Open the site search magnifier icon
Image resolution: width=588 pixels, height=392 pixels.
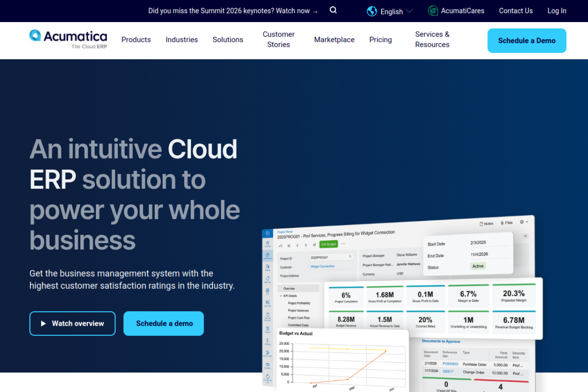[334, 10]
